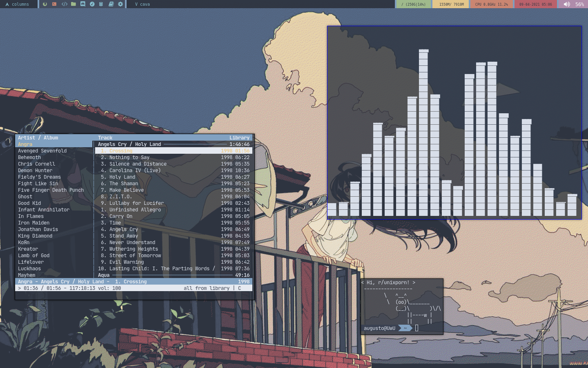Click the columns layout indicator
Viewport: 588px width, 368px height.
pos(20,4)
